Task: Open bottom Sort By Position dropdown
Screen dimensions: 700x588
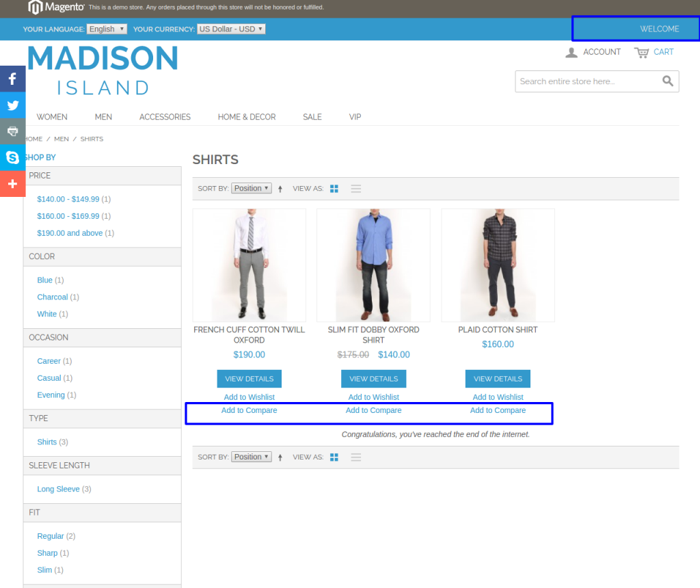Action: (252, 457)
